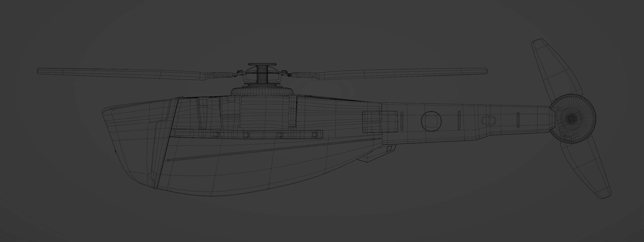Screen dimensions: 644x242
Task: Click the leftmost vertical slot on tail boom
Action: tap(402, 121)
